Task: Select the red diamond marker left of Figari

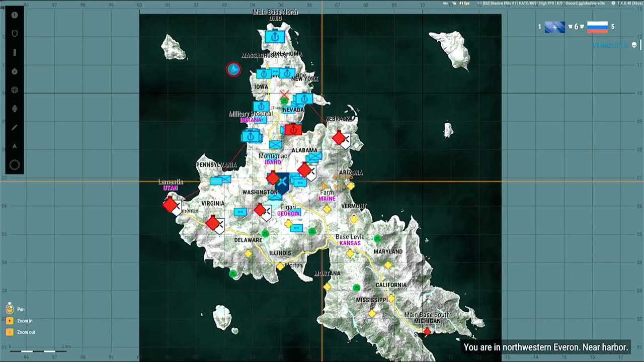Action: (x=260, y=210)
